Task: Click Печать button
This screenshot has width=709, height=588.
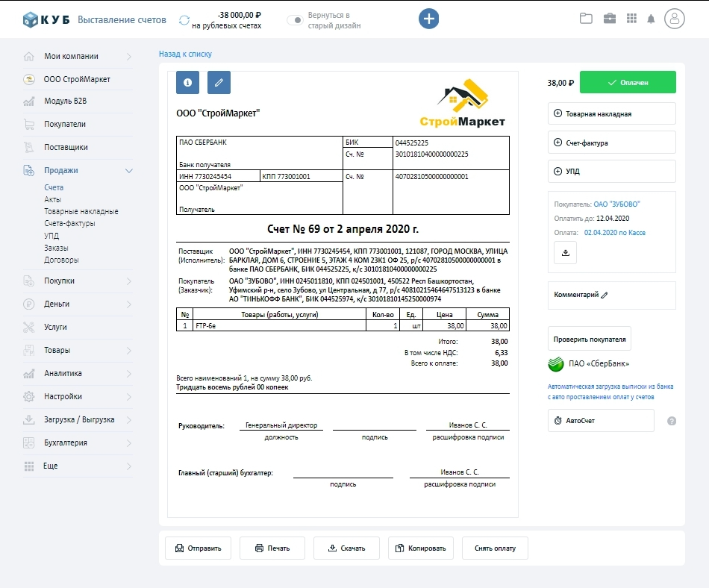Action: point(272,548)
